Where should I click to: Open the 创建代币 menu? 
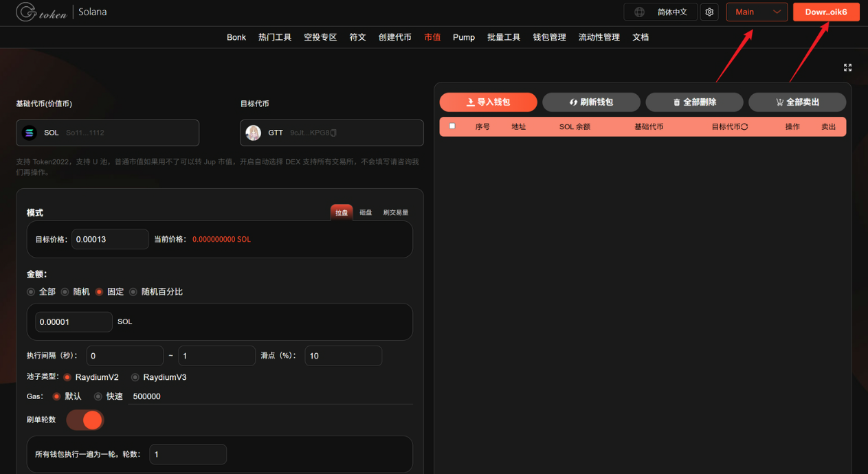tap(395, 37)
